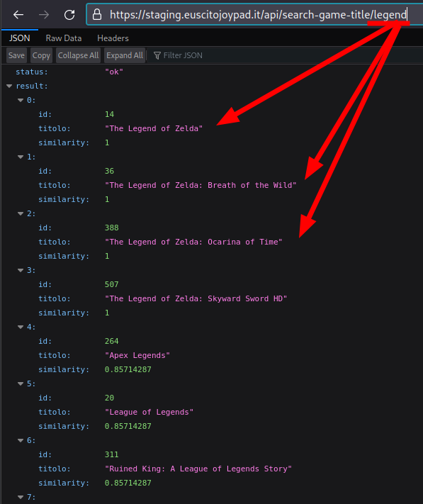The image size is (423, 504).
Task: Click Collapse All button
Action: (78, 55)
